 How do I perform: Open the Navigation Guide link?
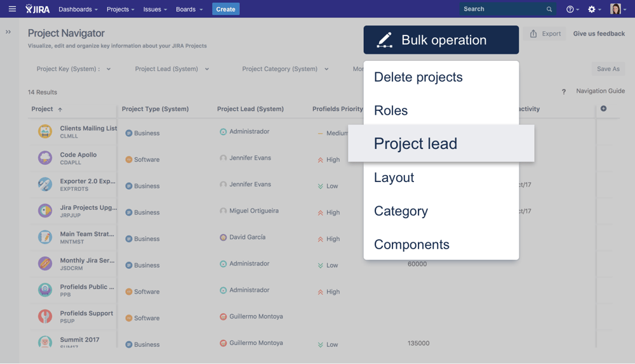click(x=600, y=91)
